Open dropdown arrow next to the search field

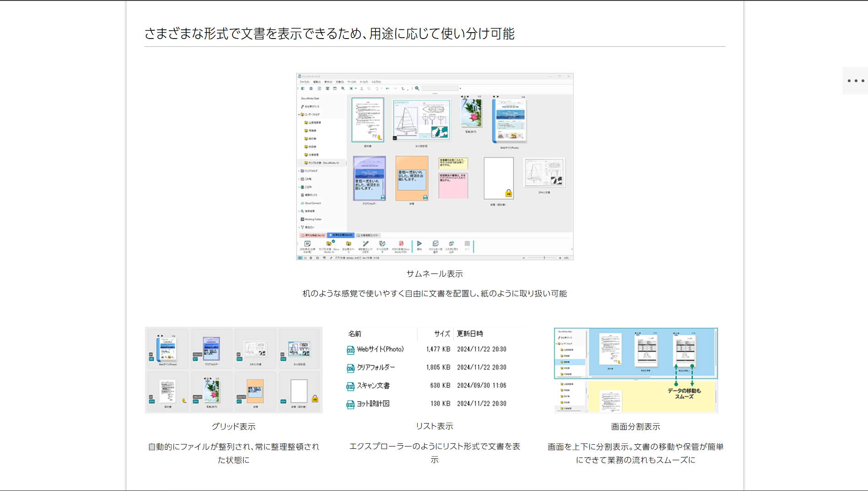pyautogui.click(x=460, y=89)
